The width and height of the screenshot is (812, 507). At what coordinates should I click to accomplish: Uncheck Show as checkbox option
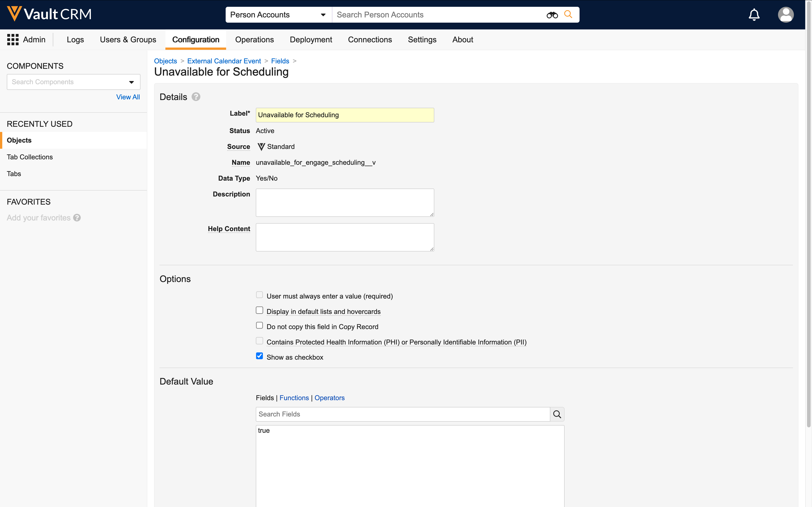[259, 356]
